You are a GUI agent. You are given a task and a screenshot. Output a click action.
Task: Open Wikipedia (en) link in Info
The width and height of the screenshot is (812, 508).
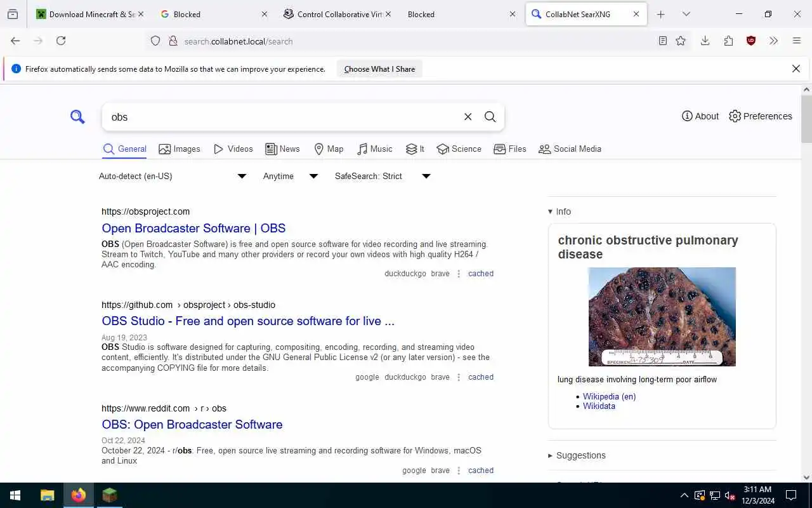coord(609,396)
